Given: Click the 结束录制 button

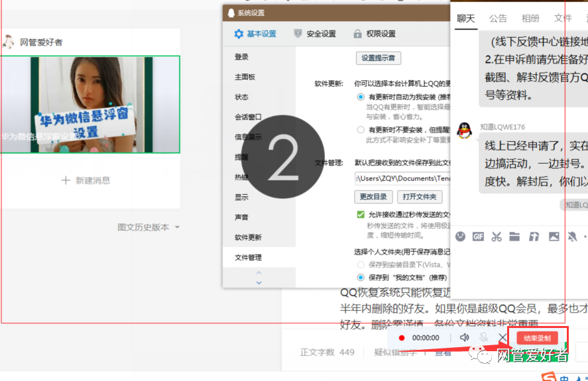Looking at the screenshot, I should click(537, 338).
